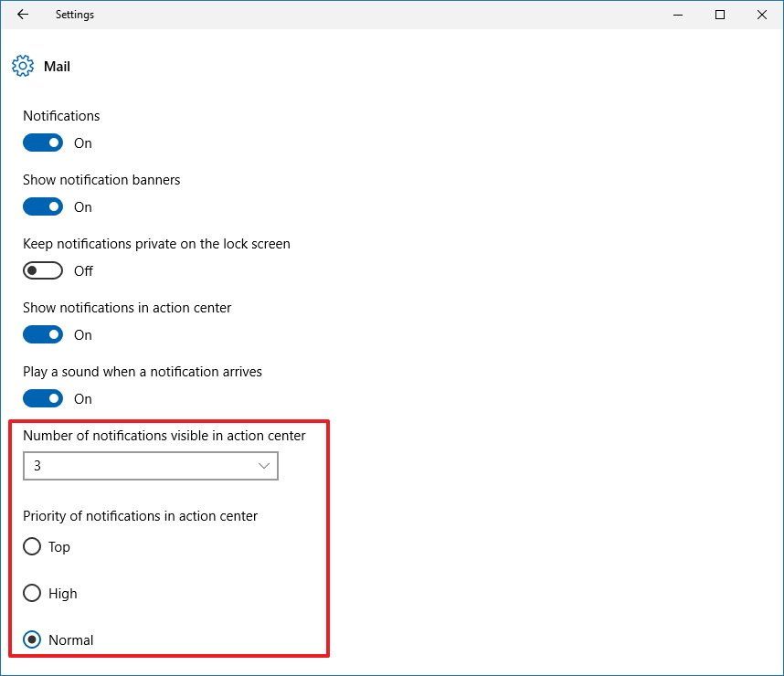Click the Mail page heading

57,66
